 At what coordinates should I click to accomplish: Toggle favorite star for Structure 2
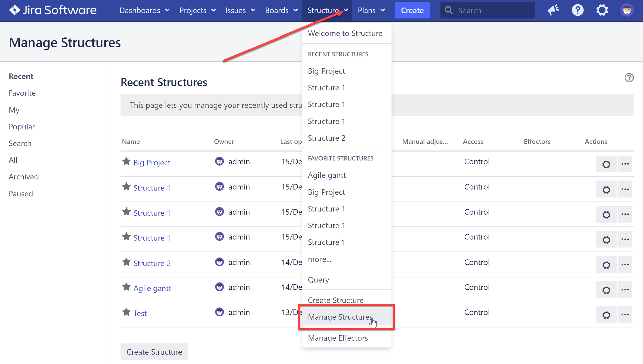[x=126, y=262]
